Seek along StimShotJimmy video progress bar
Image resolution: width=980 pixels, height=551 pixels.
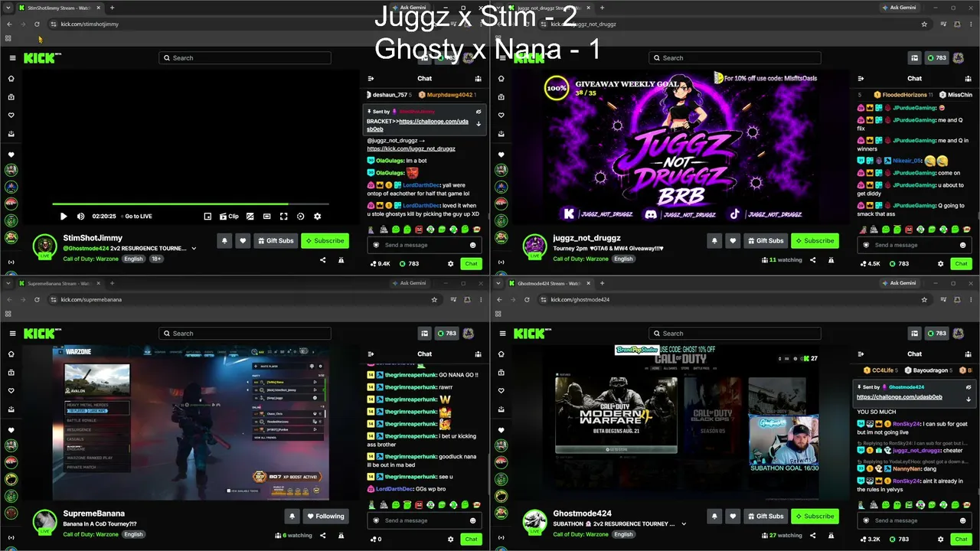[x=191, y=204]
